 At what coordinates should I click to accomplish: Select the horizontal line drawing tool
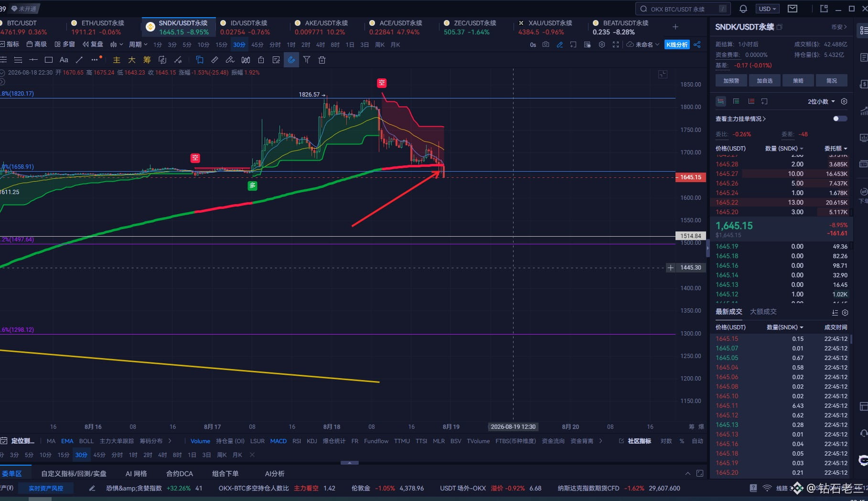[x=33, y=60]
